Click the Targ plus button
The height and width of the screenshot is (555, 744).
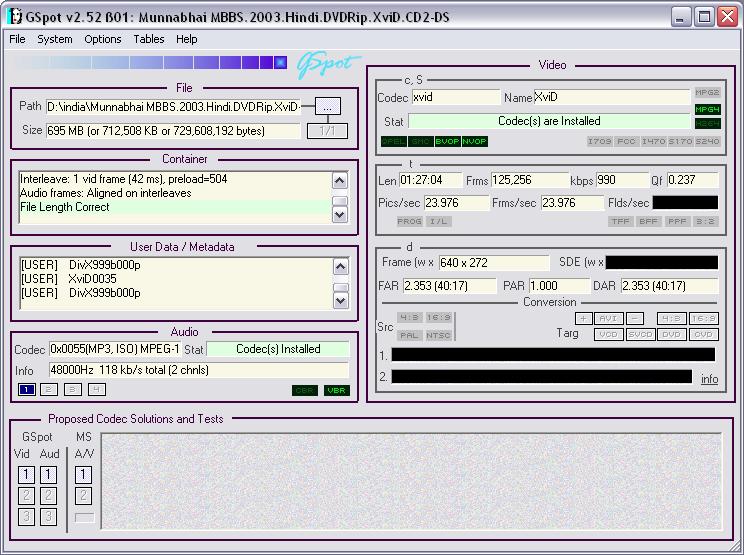(x=584, y=318)
